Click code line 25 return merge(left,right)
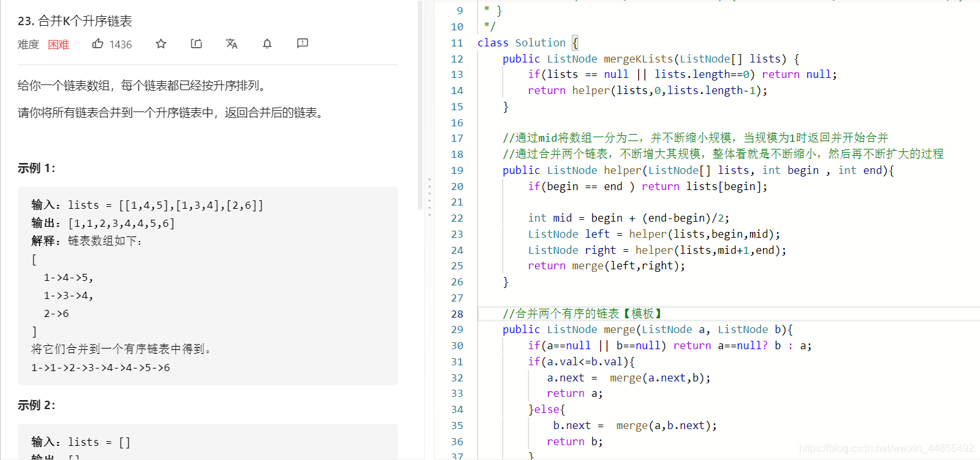Viewport: 980px width, 460px height. click(x=607, y=265)
